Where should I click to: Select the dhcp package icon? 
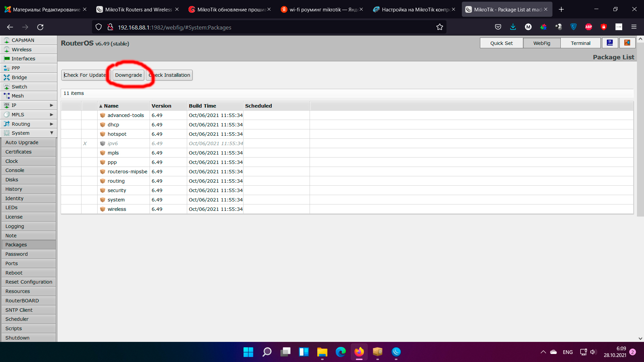(x=103, y=125)
